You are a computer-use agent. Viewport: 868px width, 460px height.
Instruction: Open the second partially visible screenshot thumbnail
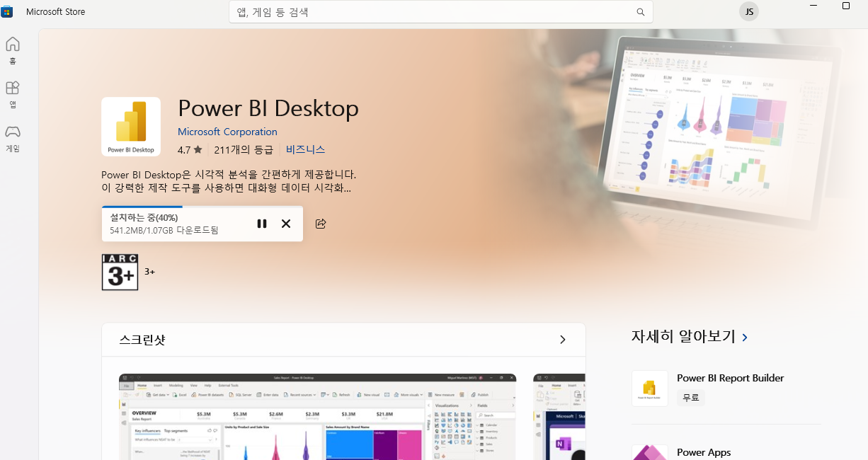[559, 417]
